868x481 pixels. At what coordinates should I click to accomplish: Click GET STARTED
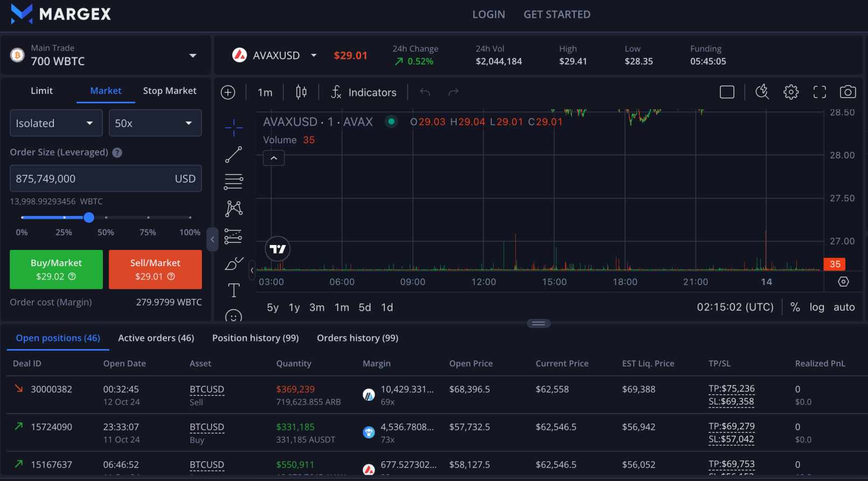click(x=557, y=15)
